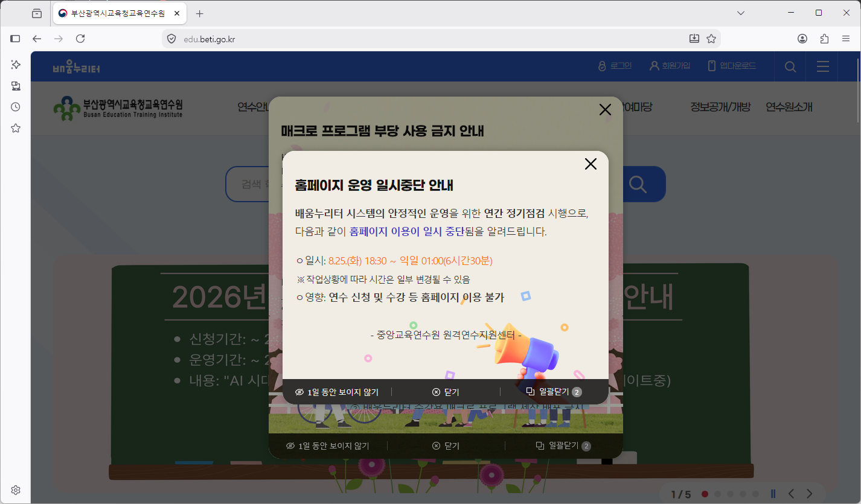Open the browser account profile icon
This screenshot has height=504, width=861.
(x=802, y=39)
